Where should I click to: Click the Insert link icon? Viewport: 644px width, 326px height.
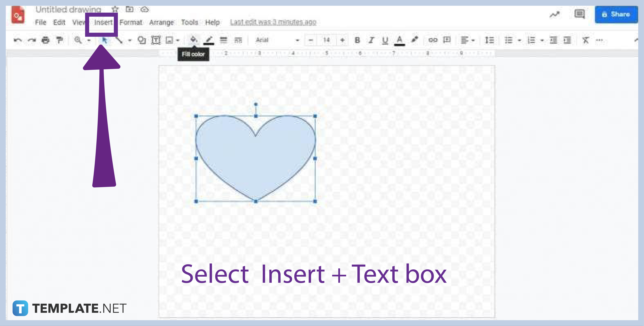click(433, 40)
